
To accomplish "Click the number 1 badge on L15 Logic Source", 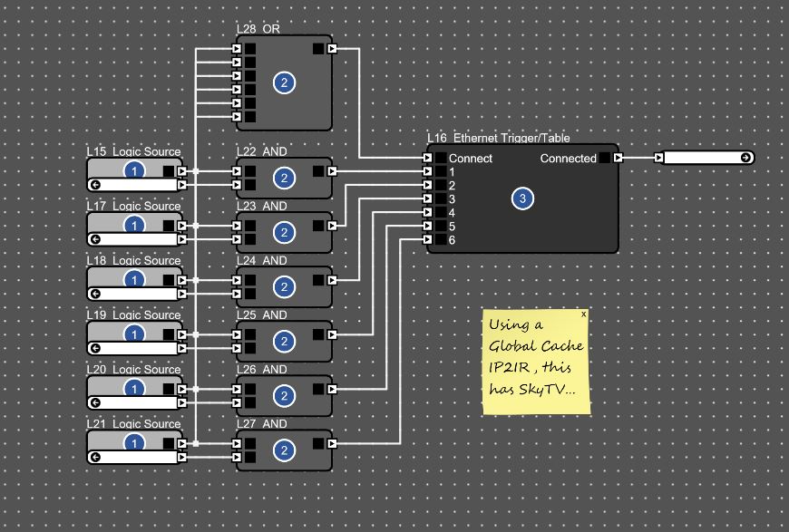I will coord(134,170).
